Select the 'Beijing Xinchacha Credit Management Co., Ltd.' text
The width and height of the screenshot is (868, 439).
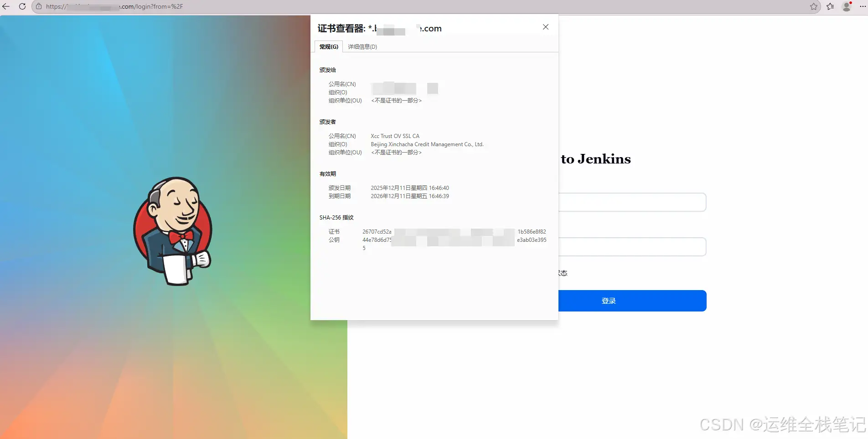427,144
